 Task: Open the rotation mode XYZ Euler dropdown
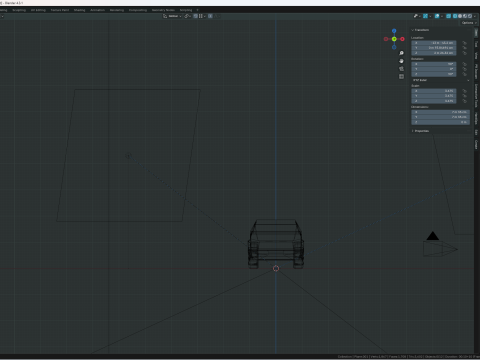coord(441,80)
